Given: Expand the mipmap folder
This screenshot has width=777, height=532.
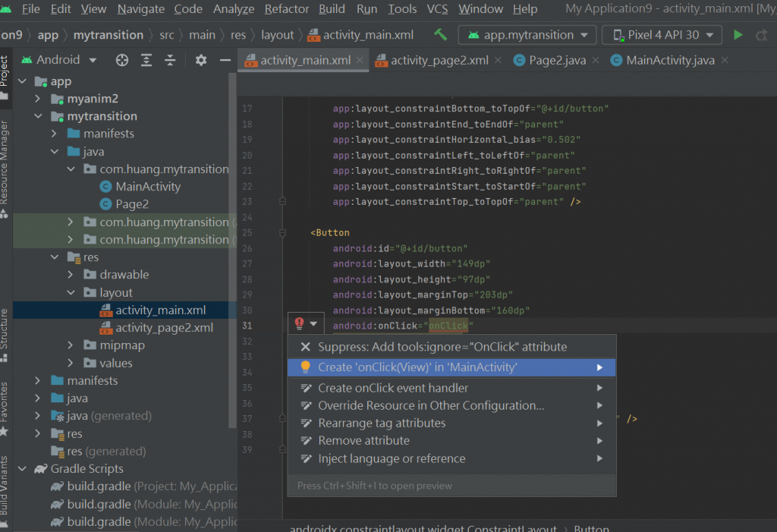Looking at the screenshot, I should pyautogui.click(x=71, y=345).
